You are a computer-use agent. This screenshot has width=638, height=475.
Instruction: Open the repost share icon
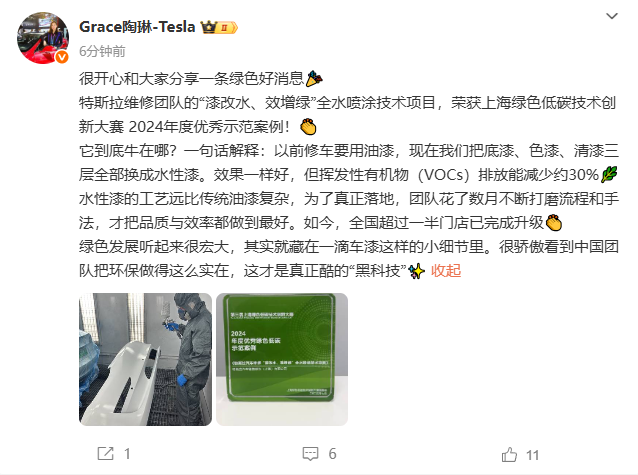[x=106, y=453]
